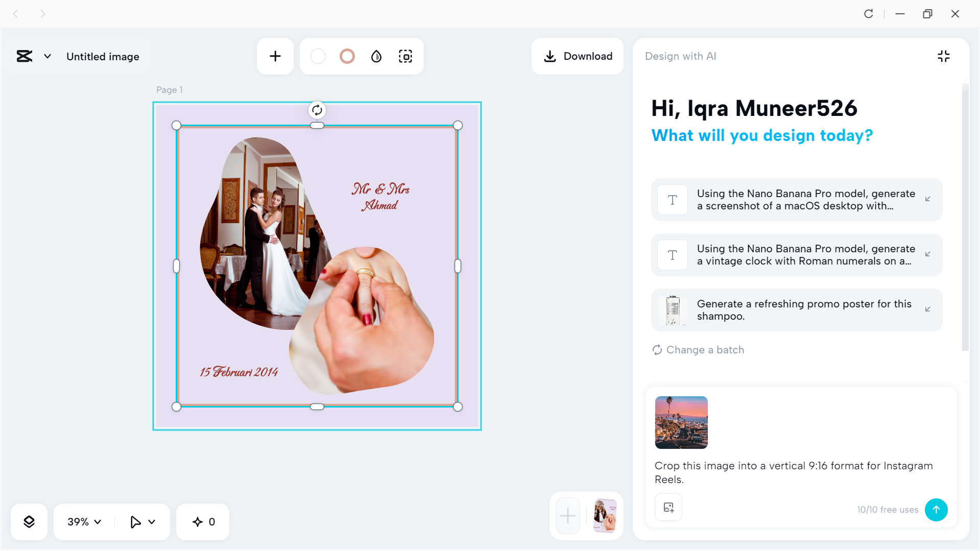Image resolution: width=980 pixels, height=551 pixels.
Task: Select the shampoo promo poster suggestion
Action: (x=796, y=310)
